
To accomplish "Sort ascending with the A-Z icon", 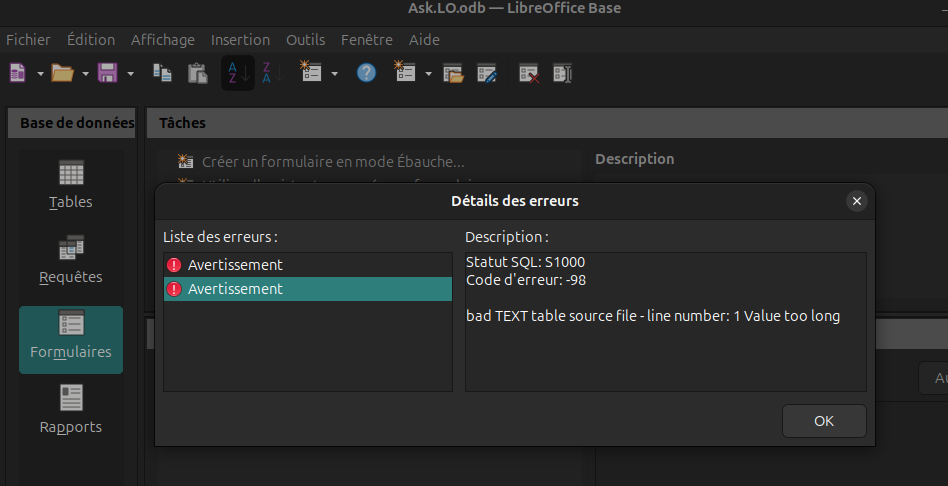I will [233, 73].
